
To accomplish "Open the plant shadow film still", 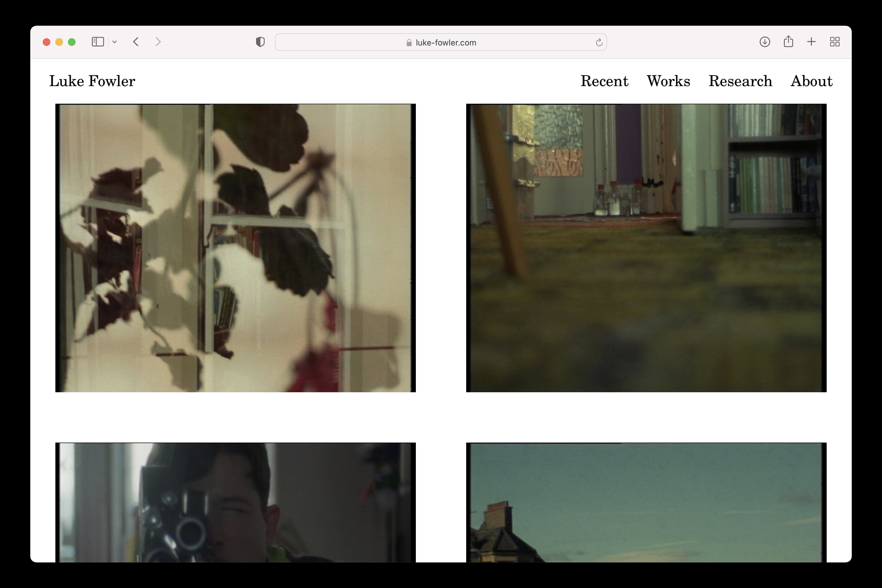I will [235, 248].
